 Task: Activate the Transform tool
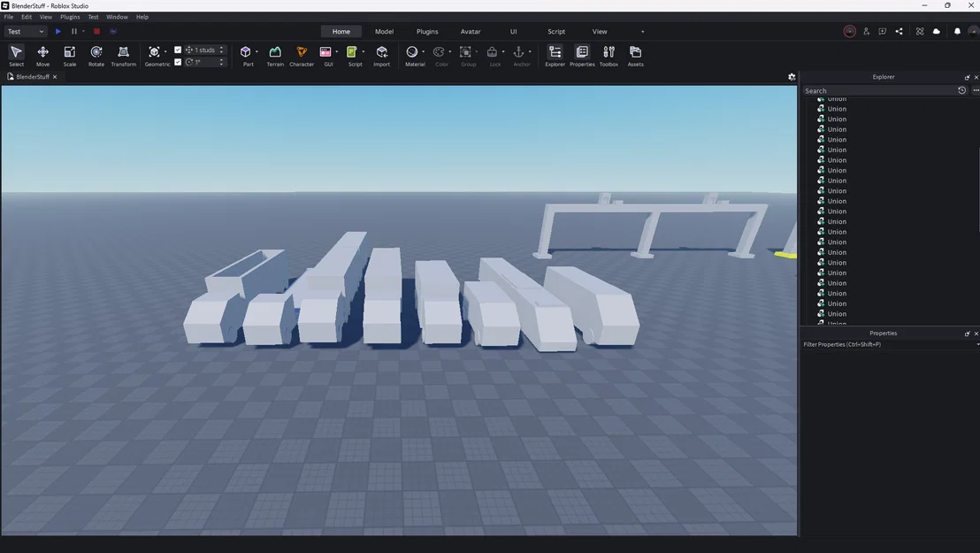(123, 55)
